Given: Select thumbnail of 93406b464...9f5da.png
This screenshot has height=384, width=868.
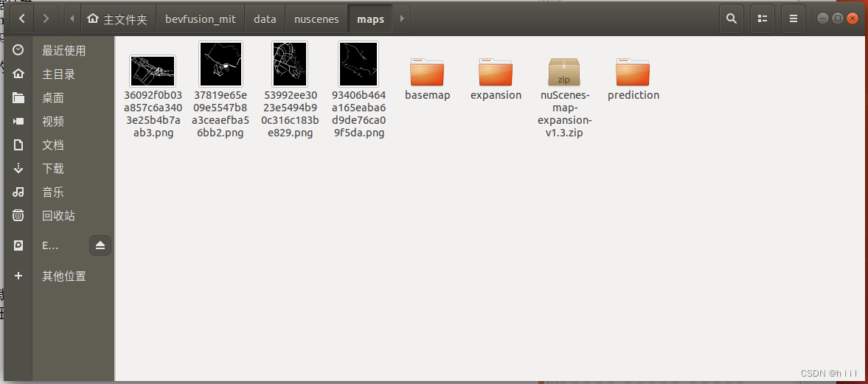Looking at the screenshot, I should pyautogui.click(x=358, y=63).
